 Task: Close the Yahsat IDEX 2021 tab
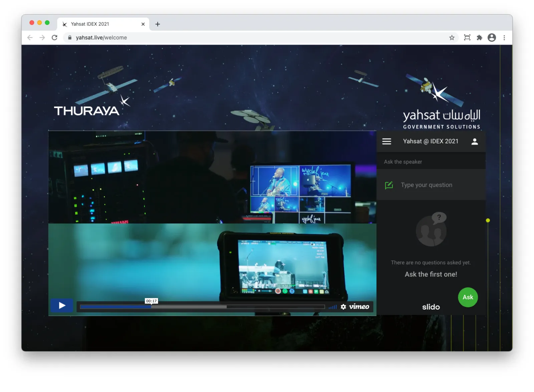coord(143,24)
